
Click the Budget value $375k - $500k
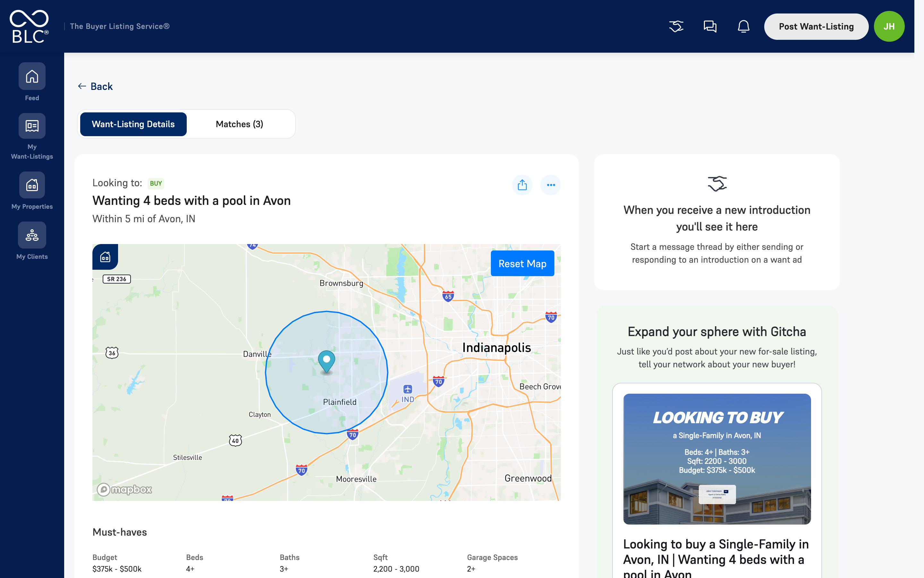coord(117,569)
